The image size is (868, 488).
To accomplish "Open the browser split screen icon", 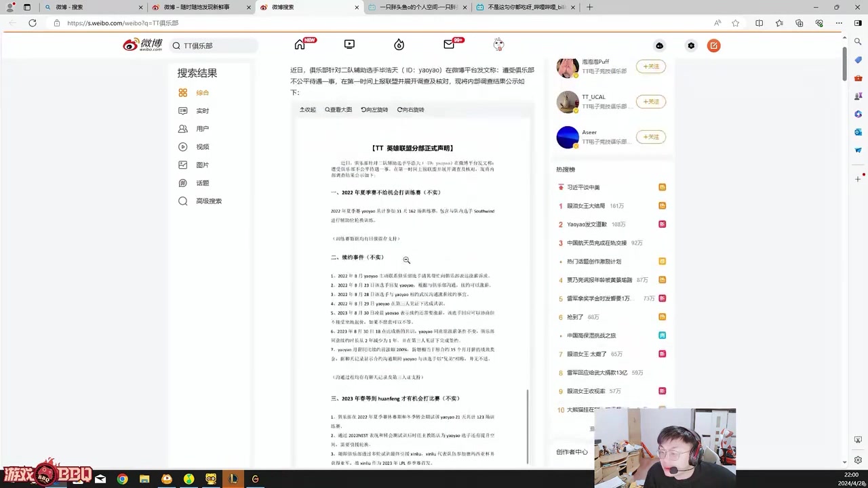I will [759, 23].
